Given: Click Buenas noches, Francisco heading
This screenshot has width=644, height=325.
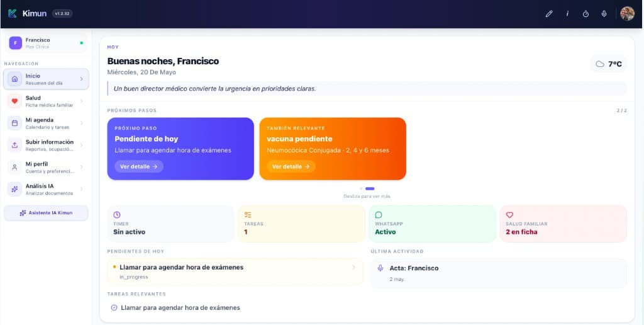Looking at the screenshot, I should click(x=163, y=61).
